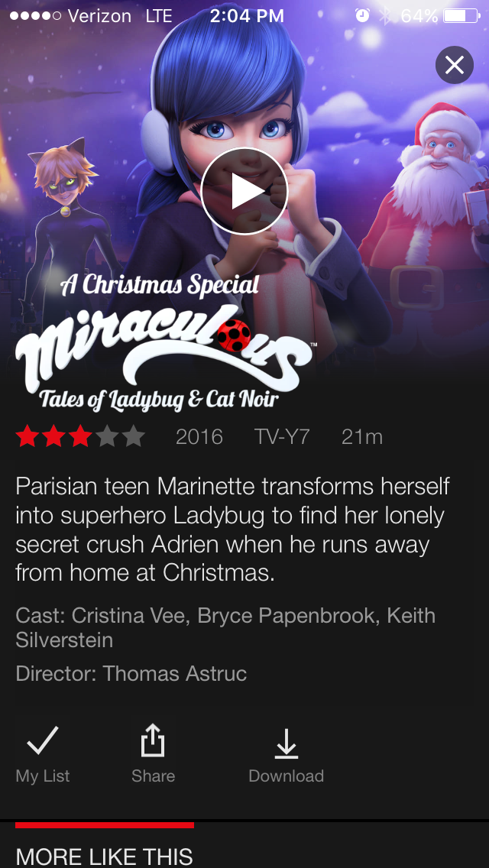Select the fourth gray star rating
Viewport: 489px width, 868px height.
[106, 437]
